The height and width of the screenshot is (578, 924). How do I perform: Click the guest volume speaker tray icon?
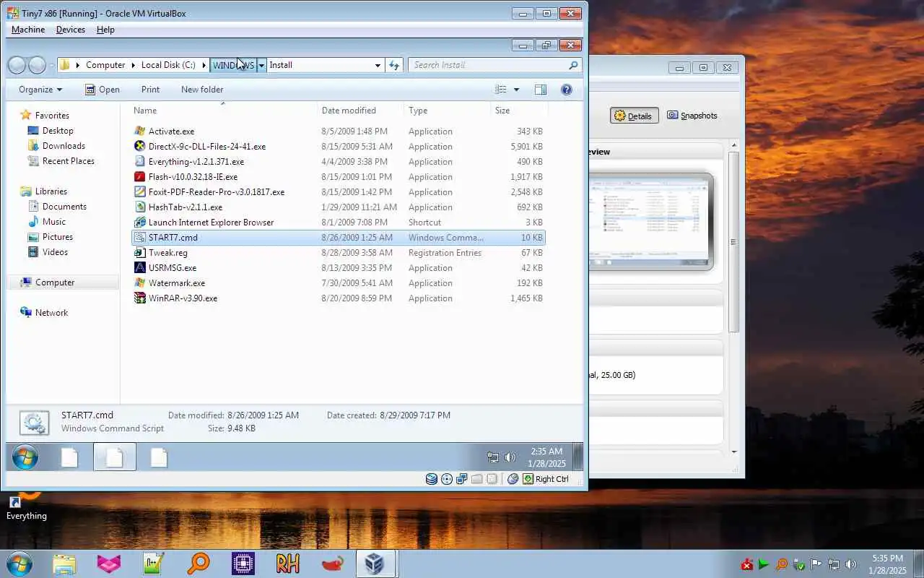coord(510,457)
